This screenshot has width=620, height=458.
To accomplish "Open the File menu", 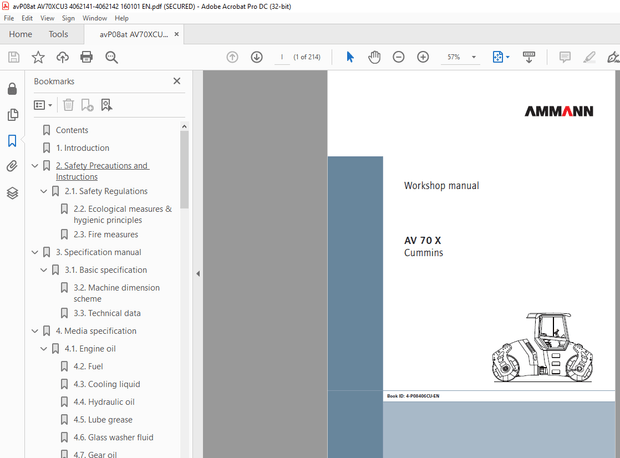I will coord(9,18).
